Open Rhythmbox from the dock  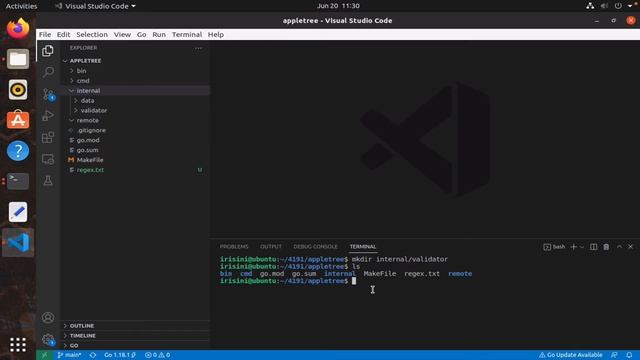pyautogui.click(x=18, y=89)
